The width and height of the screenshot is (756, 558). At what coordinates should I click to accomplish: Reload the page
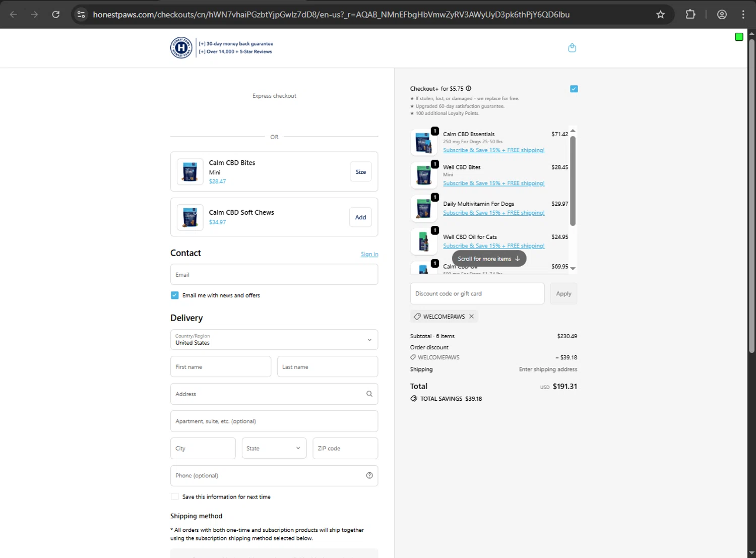pyautogui.click(x=56, y=14)
